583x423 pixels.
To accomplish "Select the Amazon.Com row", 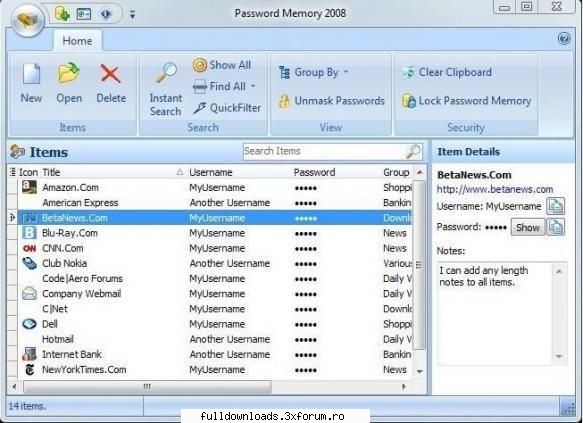I will tap(215, 187).
